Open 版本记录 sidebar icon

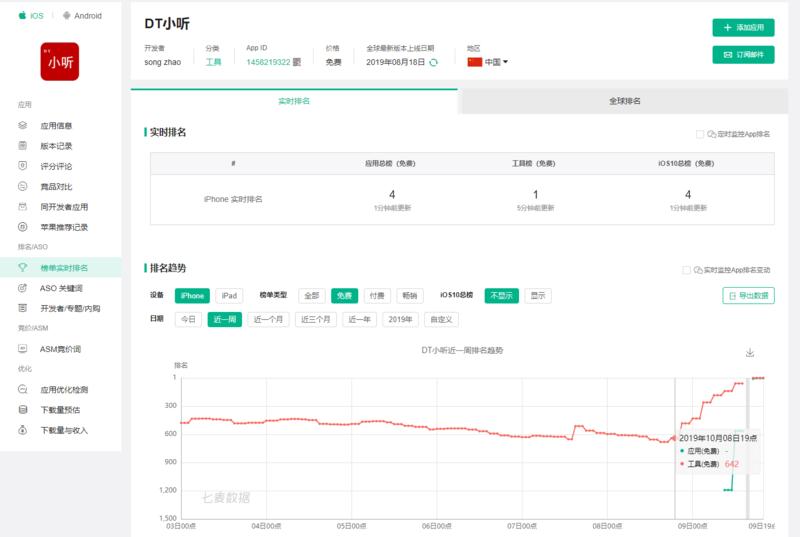(22, 146)
